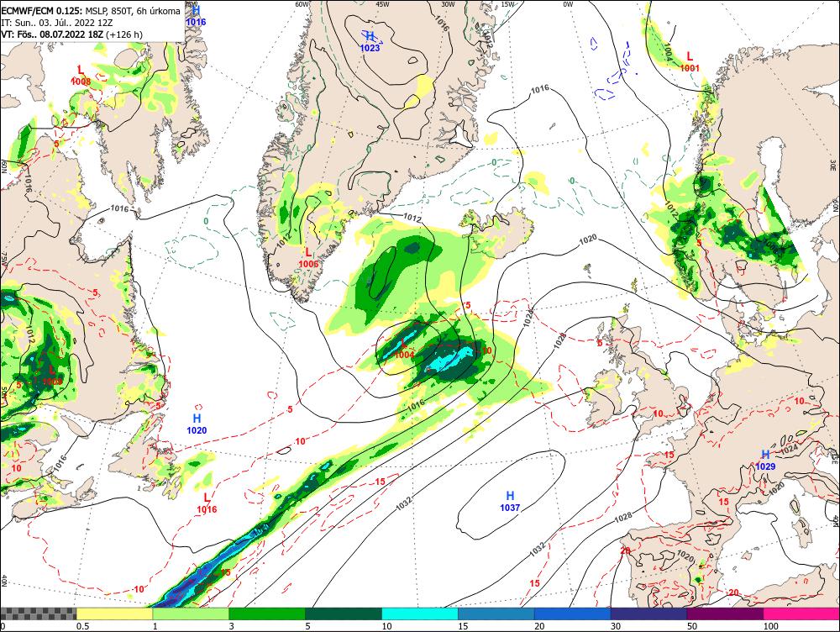Click the medium green 3–5 mm legend swatch
The width and height of the screenshot is (840, 632).
click(x=267, y=614)
